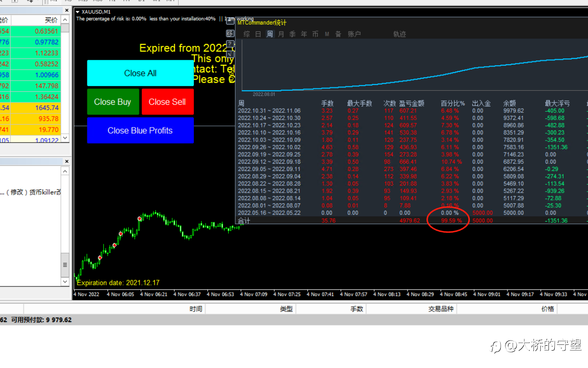Click the 百分比% column header

point(452,103)
